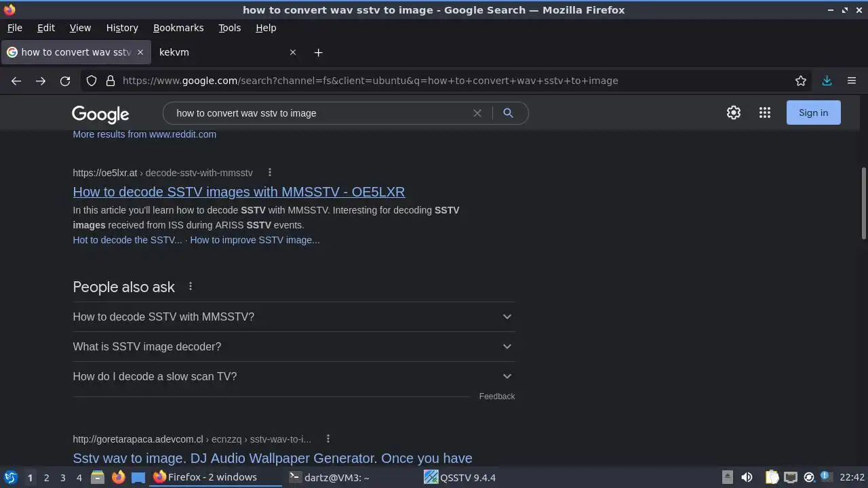Launch Firefox from taskbar quick launch

coord(118,477)
